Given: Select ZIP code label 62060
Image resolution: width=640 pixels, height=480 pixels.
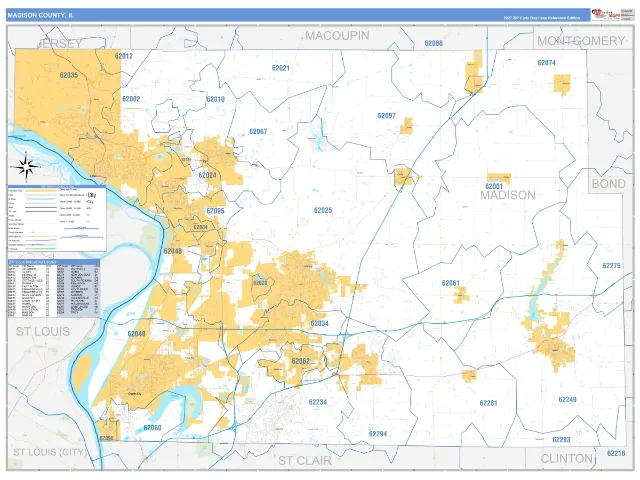Looking at the screenshot, I should point(152,428).
